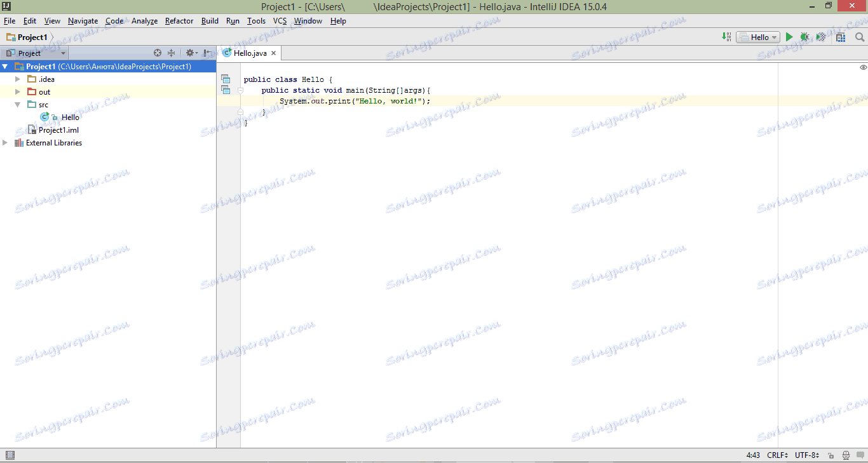Image resolution: width=868 pixels, height=463 pixels.
Task: Open the File menu
Action: click(10, 21)
